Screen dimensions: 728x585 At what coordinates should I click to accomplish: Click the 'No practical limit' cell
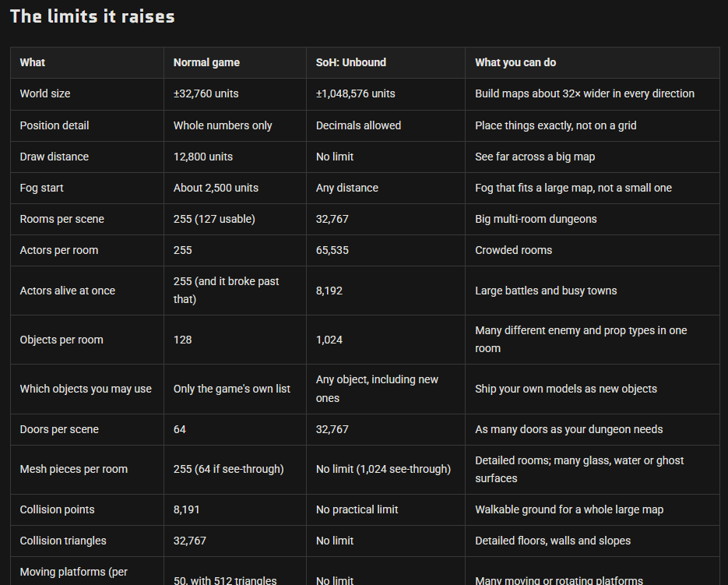[x=357, y=509]
